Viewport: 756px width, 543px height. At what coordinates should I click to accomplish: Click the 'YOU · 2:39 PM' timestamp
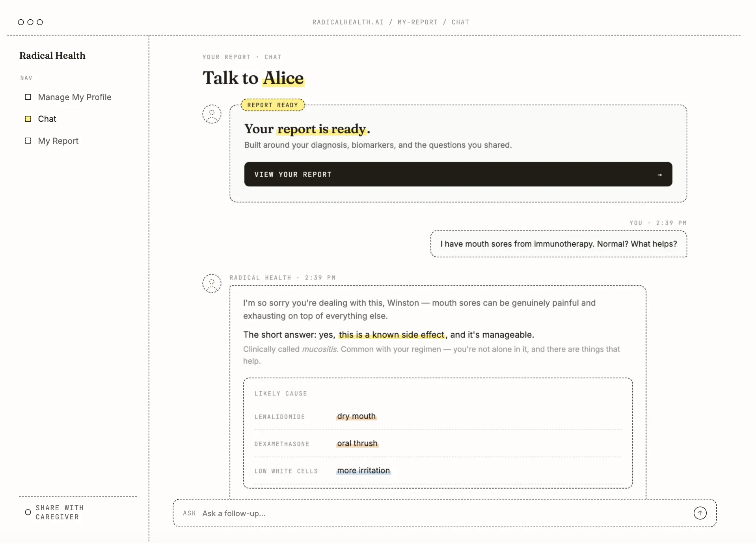[658, 223]
